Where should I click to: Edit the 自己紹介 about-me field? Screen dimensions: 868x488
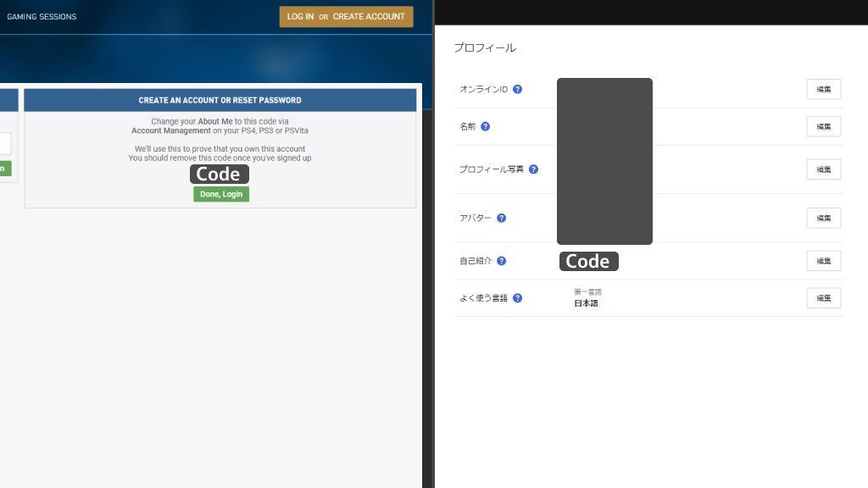pos(824,261)
